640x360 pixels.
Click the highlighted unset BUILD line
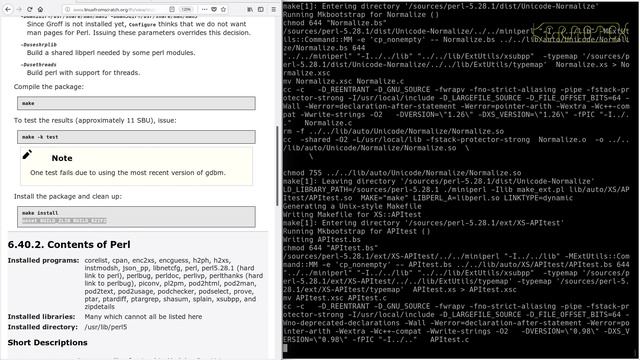pyautogui.click(x=64, y=221)
